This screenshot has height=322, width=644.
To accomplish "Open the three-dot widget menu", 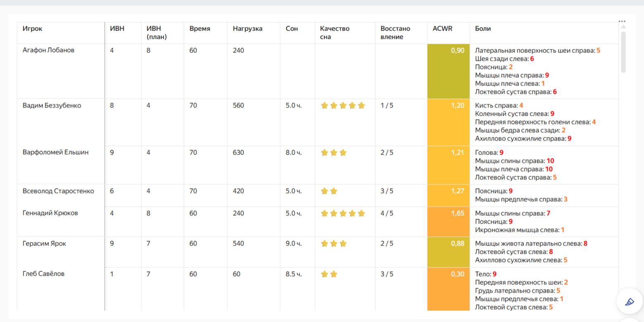I will click(x=622, y=21).
